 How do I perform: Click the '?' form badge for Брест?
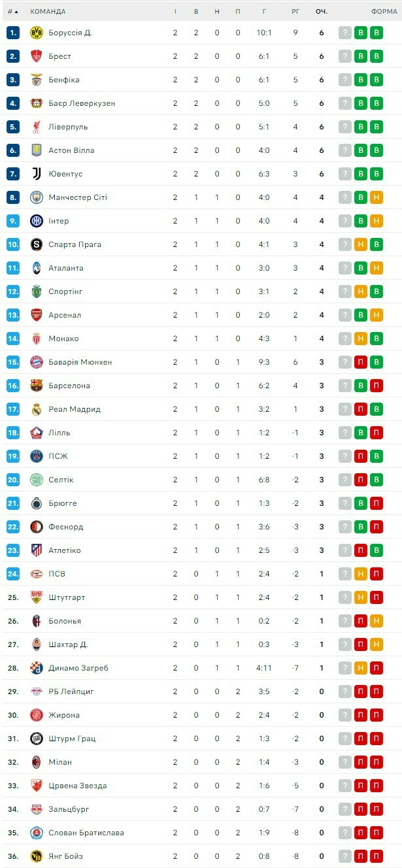[344, 56]
